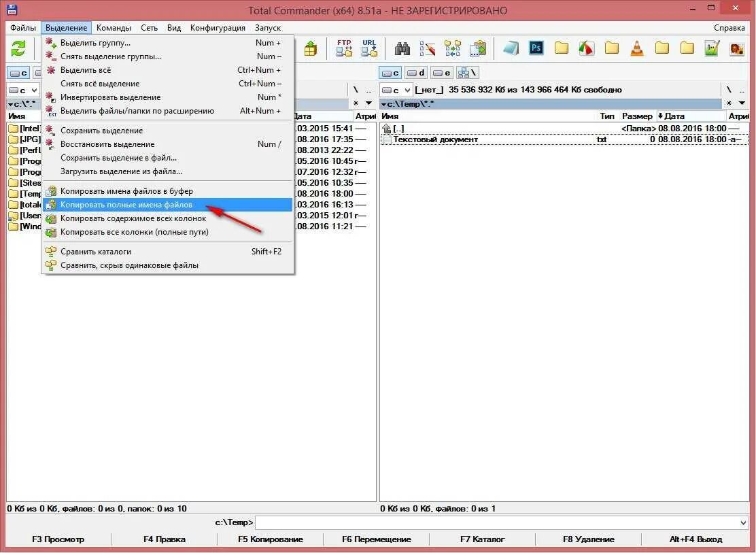Open the multi-rename tool pencil icon
The width and height of the screenshot is (756, 553).
[x=427, y=48]
